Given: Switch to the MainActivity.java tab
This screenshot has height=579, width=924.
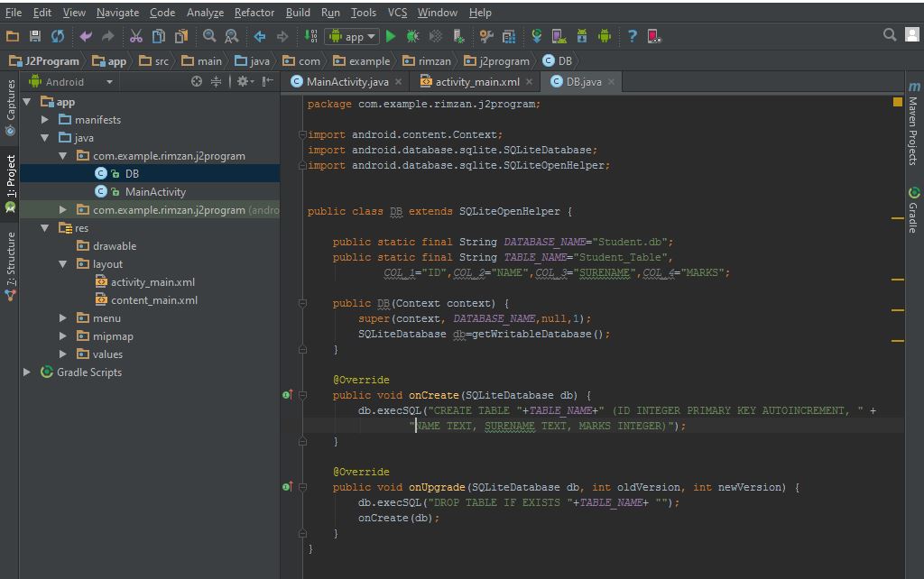Looking at the screenshot, I should pyautogui.click(x=346, y=81).
